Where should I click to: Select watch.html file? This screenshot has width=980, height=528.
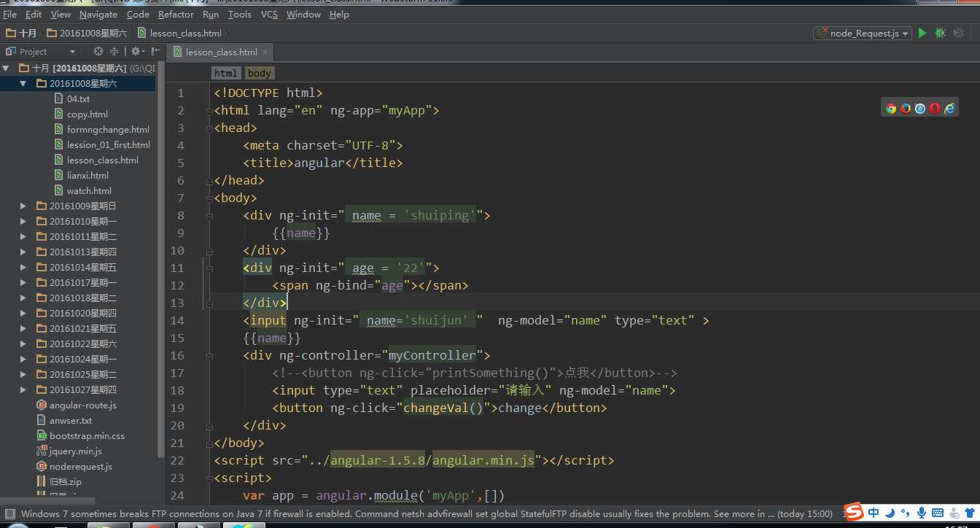[x=89, y=190]
